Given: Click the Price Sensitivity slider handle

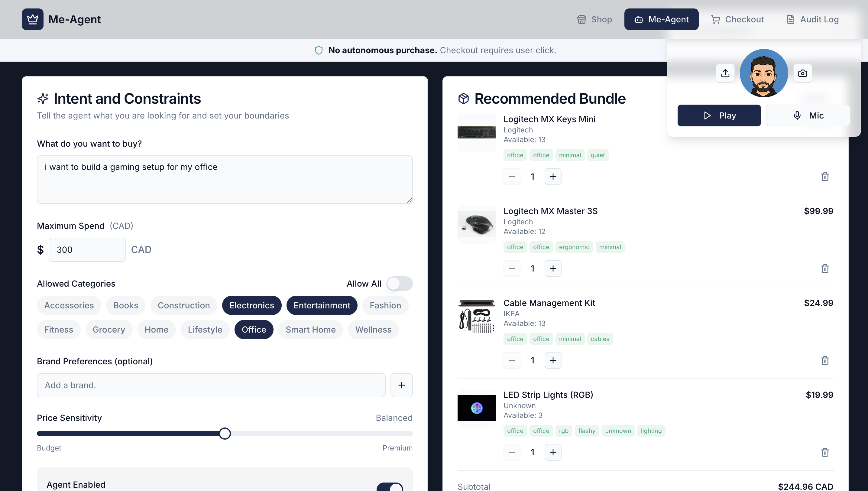Looking at the screenshot, I should pos(225,433).
